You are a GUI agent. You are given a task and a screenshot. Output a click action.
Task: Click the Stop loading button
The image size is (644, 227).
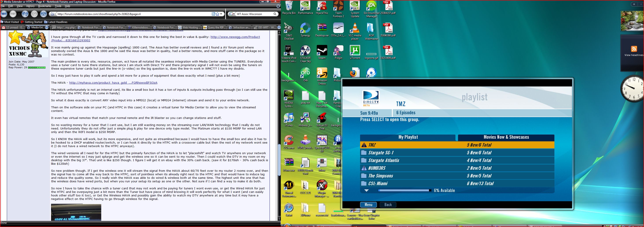pos(35,14)
